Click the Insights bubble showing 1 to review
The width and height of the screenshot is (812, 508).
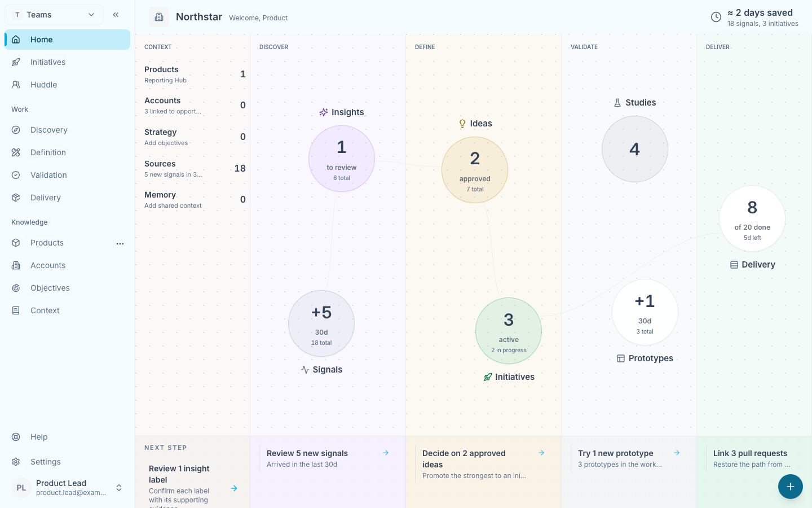[x=342, y=159]
